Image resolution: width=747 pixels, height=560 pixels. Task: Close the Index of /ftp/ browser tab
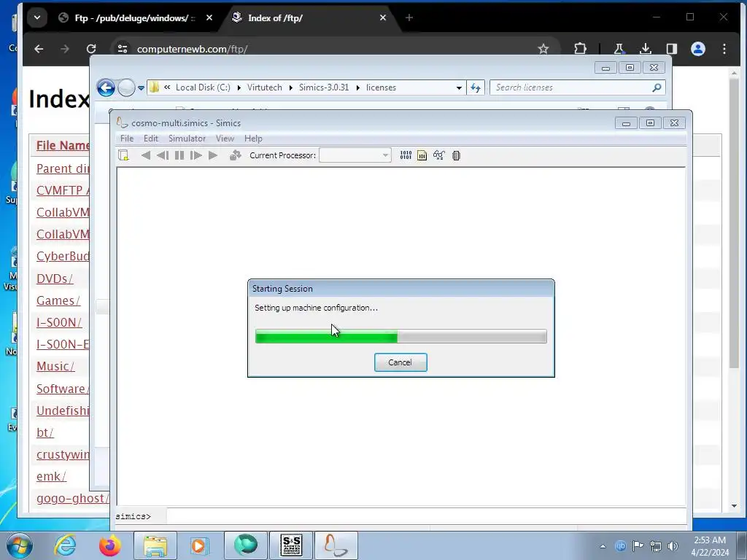coord(383,17)
